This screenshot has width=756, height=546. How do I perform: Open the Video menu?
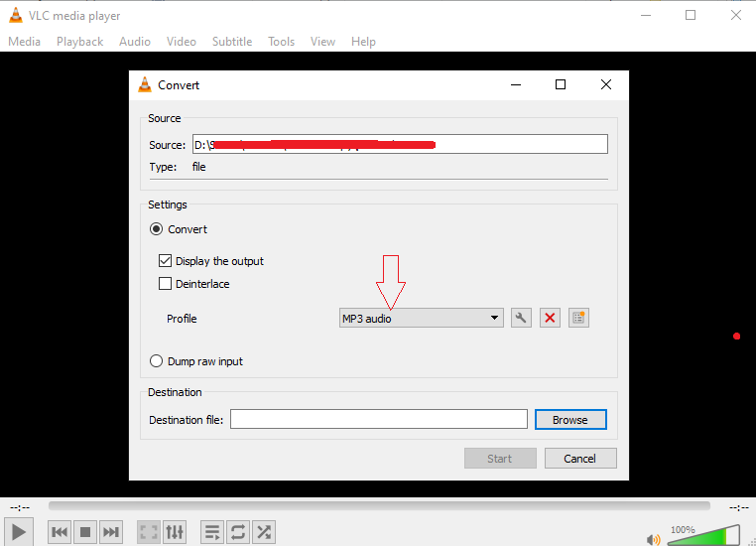pos(182,42)
